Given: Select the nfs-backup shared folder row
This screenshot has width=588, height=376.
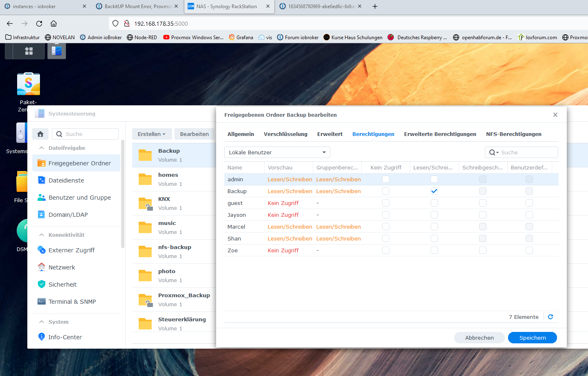Looking at the screenshot, I should coord(174,251).
